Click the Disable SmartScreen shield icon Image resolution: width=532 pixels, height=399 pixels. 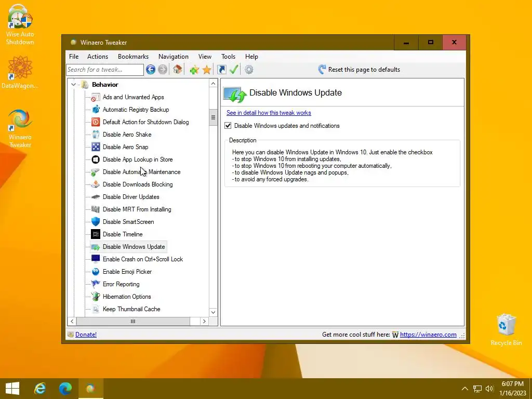(x=96, y=222)
